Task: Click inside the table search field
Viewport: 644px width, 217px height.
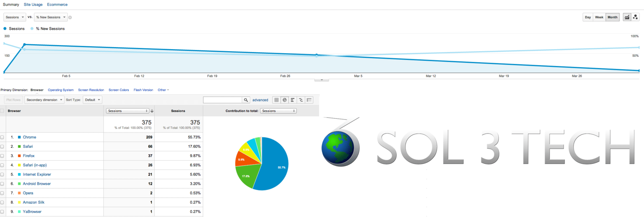Action: point(223,100)
